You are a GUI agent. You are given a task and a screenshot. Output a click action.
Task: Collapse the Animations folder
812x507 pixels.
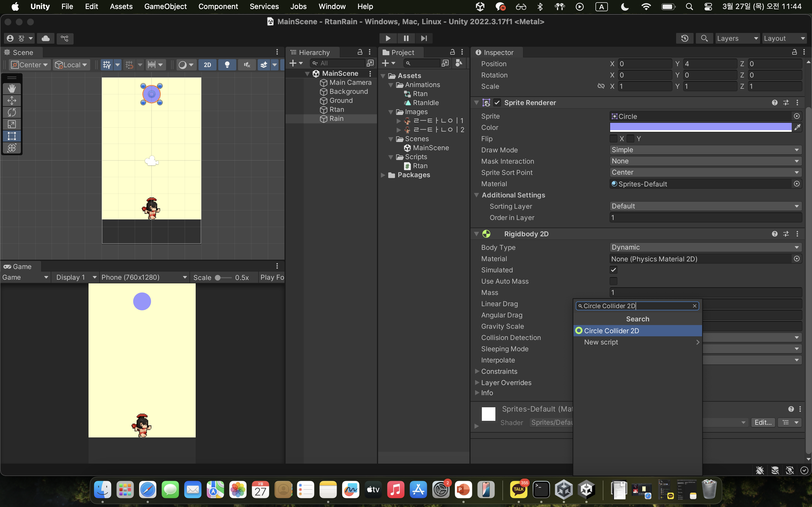[x=391, y=85]
